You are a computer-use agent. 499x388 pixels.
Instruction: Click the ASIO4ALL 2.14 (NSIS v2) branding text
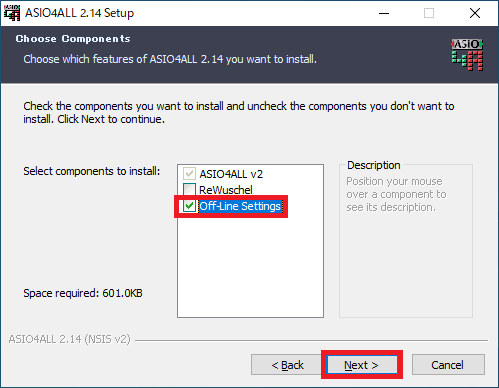[x=69, y=339]
